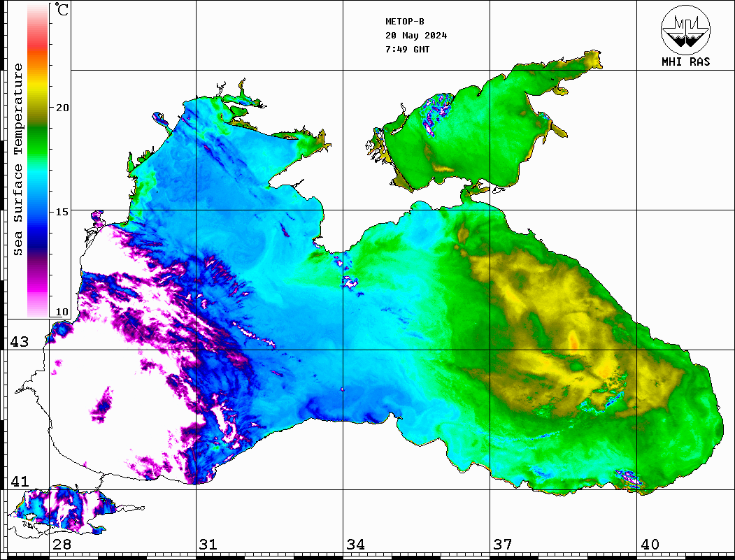735x560 pixels.
Task: Click the 'MHI RAS' text label
Action: [x=686, y=62]
